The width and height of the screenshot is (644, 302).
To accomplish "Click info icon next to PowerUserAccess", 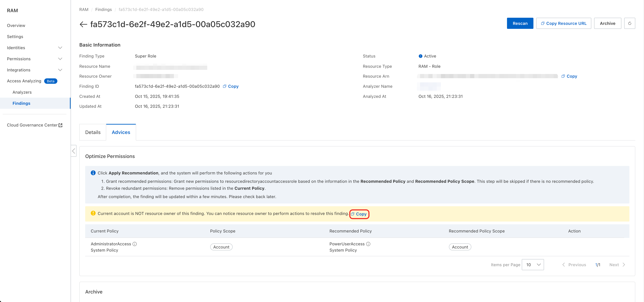I will 368,244.
